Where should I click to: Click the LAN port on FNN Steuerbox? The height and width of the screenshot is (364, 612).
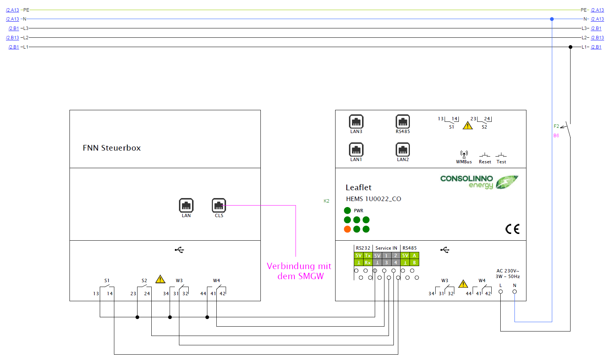tap(186, 206)
